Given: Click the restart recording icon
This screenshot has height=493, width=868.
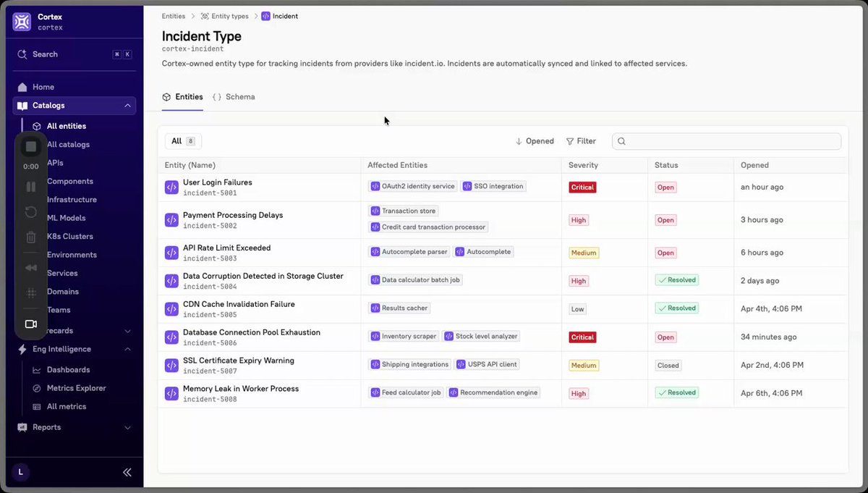Looking at the screenshot, I should click(x=31, y=212).
